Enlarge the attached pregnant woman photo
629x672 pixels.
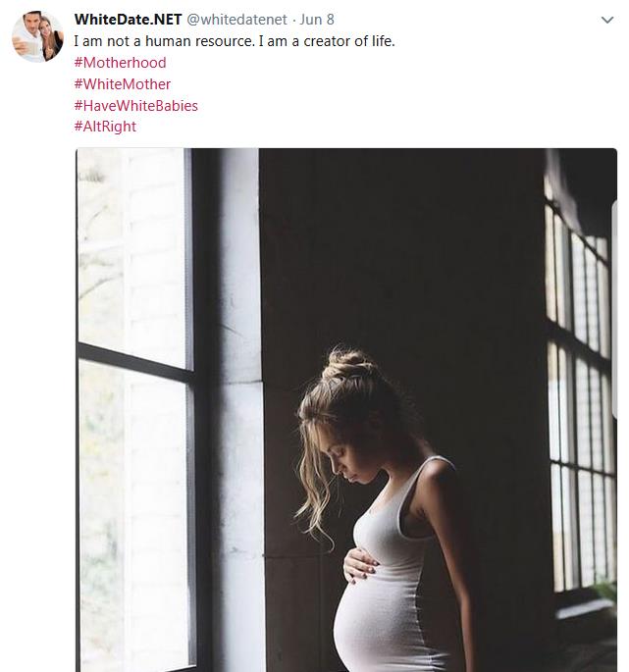pyautogui.click(x=346, y=410)
